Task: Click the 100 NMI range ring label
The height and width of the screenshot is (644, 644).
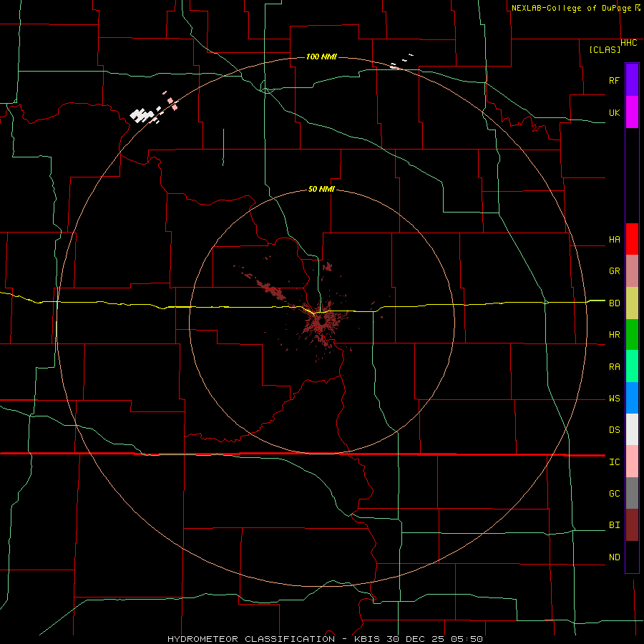Action: (321, 57)
